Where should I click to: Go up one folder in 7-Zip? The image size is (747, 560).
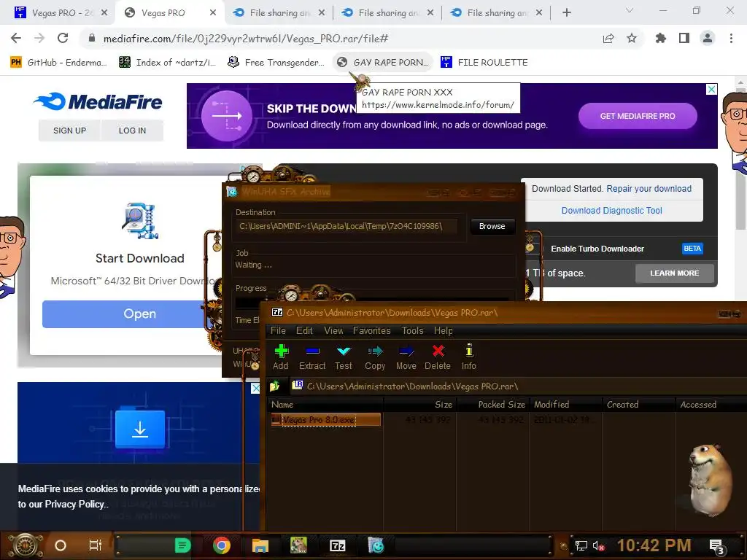coord(275,386)
